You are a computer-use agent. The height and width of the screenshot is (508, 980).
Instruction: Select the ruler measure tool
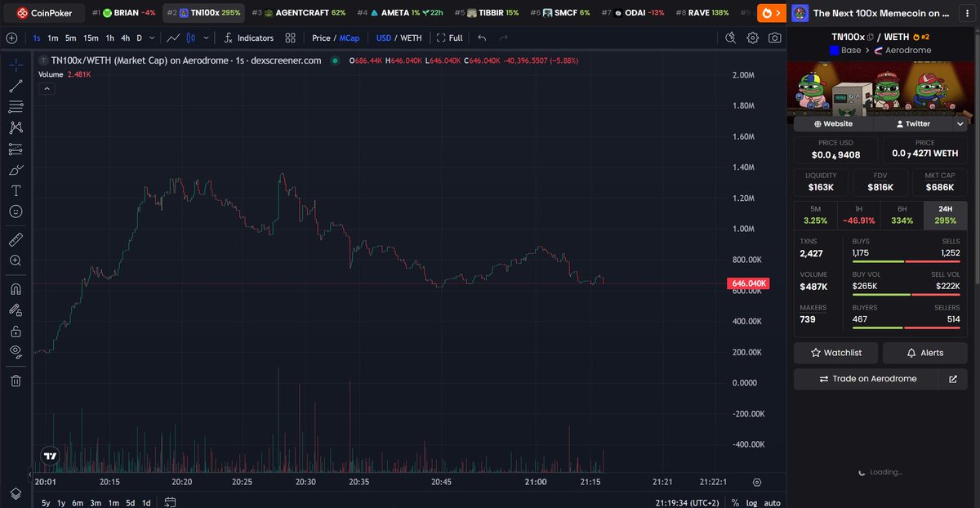tap(16, 239)
